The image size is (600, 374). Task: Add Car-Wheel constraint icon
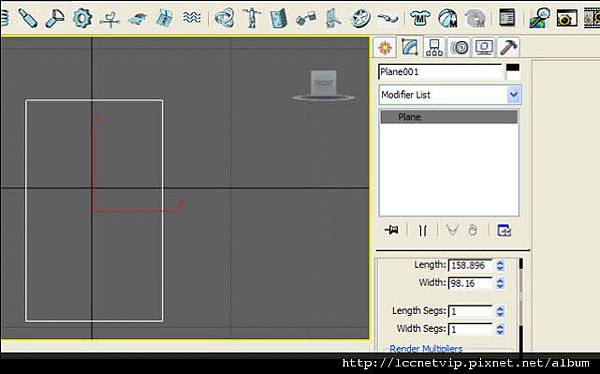click(360, 18)
